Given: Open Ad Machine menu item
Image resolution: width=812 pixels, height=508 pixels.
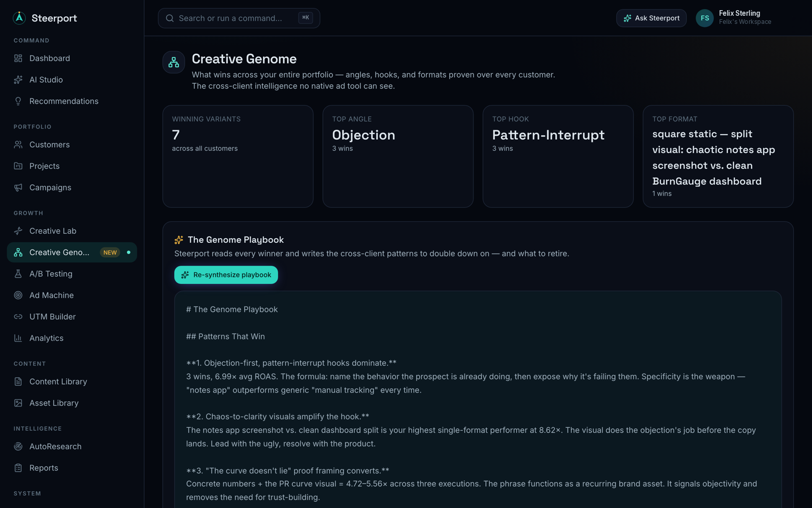Looking at the screenshot, I should point(72,295).
